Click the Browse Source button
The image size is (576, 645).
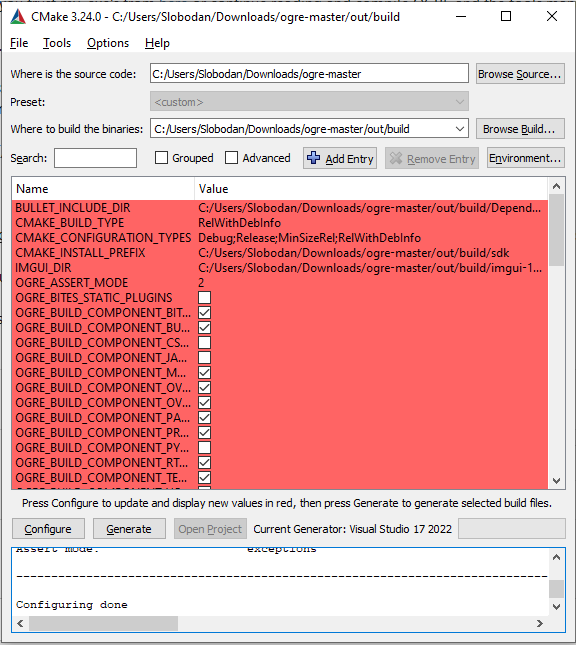520,74
